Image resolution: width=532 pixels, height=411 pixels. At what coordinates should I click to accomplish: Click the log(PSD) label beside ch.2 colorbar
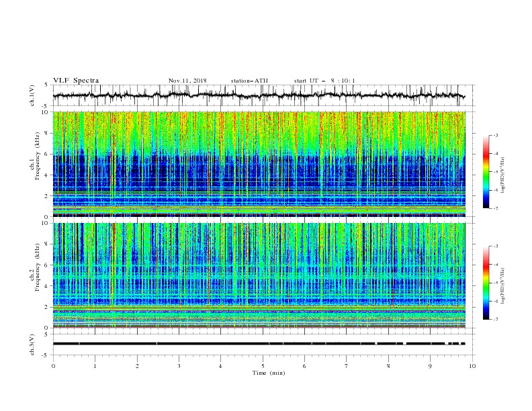pyautogui.click(x=502, y=285)
